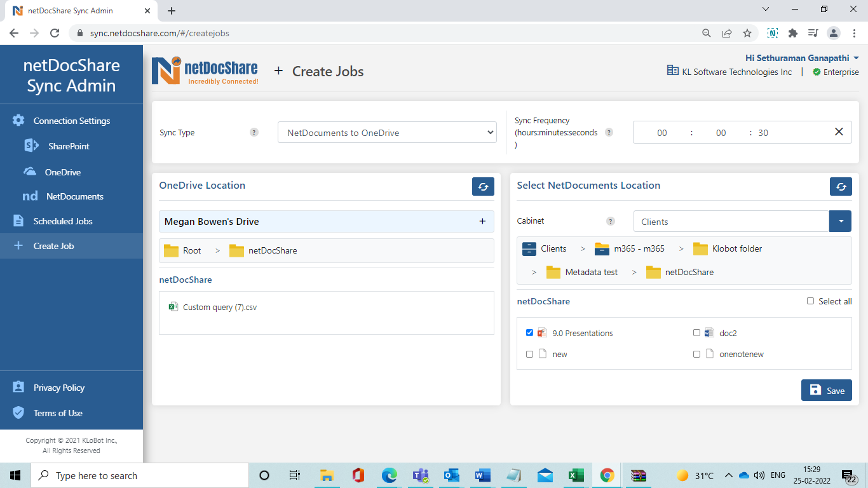Refresh the NetDocuments Location panel
This screenshot has height=488, width=868.
(x=841, y=186)
